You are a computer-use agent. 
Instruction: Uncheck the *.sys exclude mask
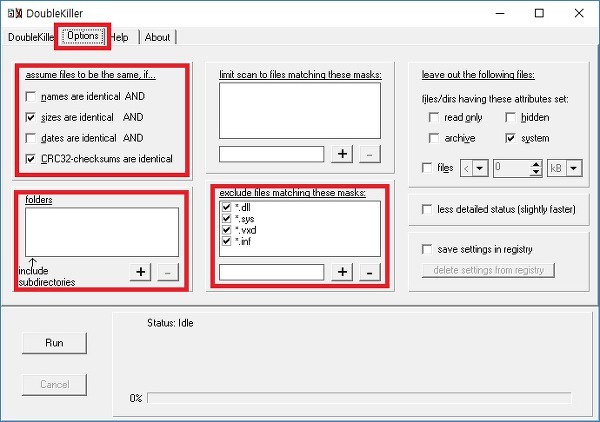[227, 218]
